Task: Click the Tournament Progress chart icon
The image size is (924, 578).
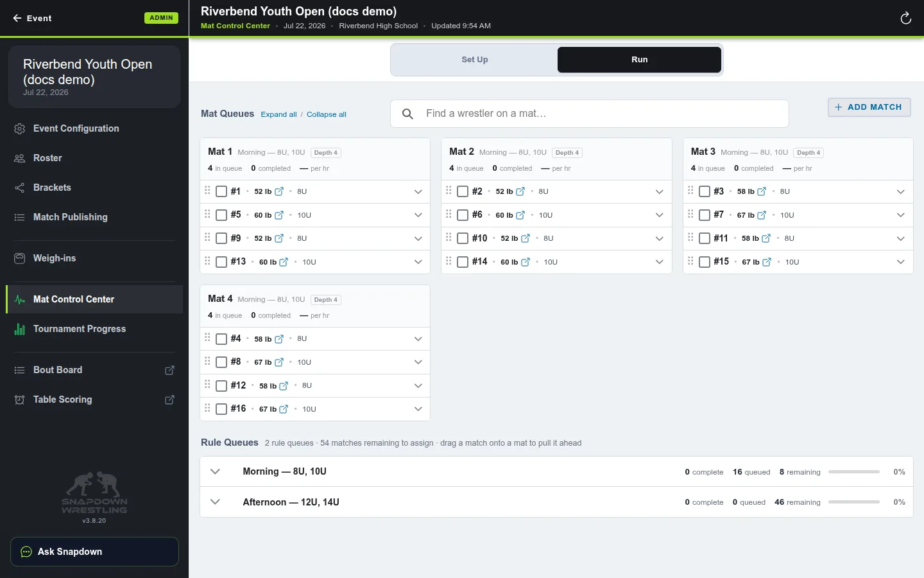Action: [20, 329]
